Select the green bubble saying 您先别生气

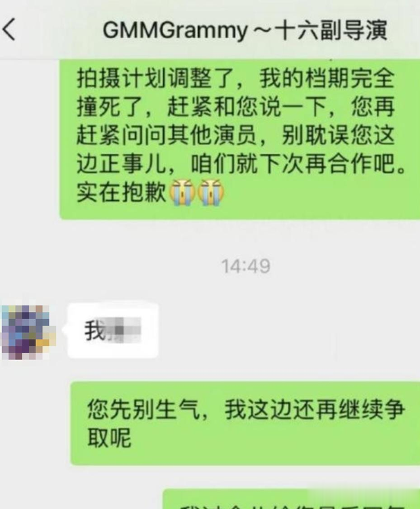click(x=245, y=424)
